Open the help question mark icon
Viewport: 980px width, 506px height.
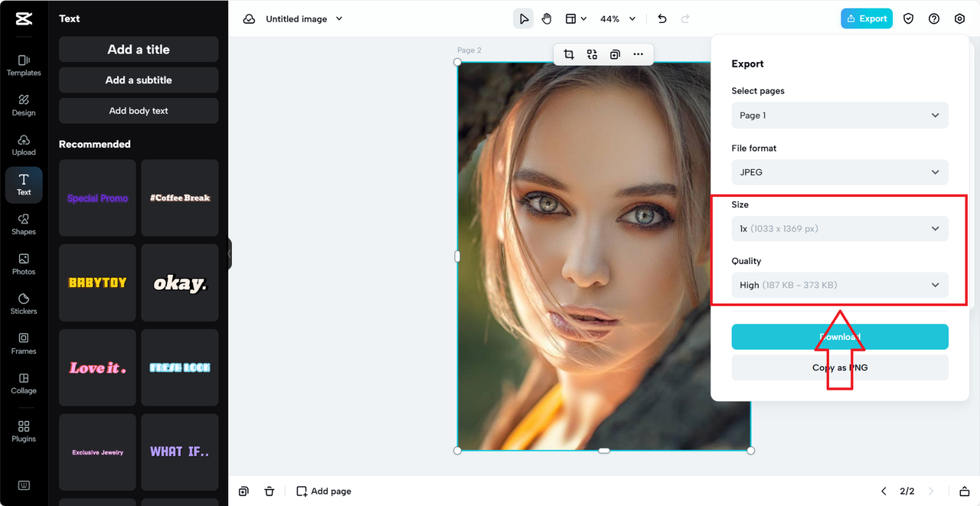pos(934,19)
